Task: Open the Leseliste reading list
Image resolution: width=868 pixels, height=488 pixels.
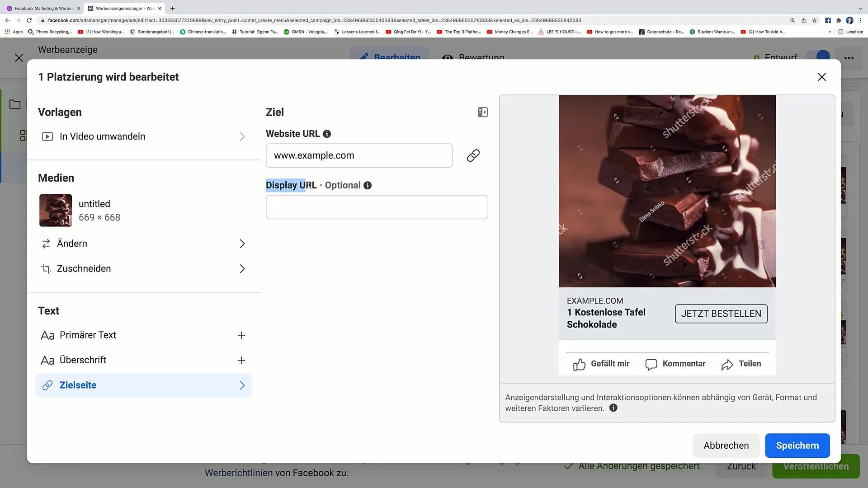Action: pyautogui.click(x=850, y=32)
